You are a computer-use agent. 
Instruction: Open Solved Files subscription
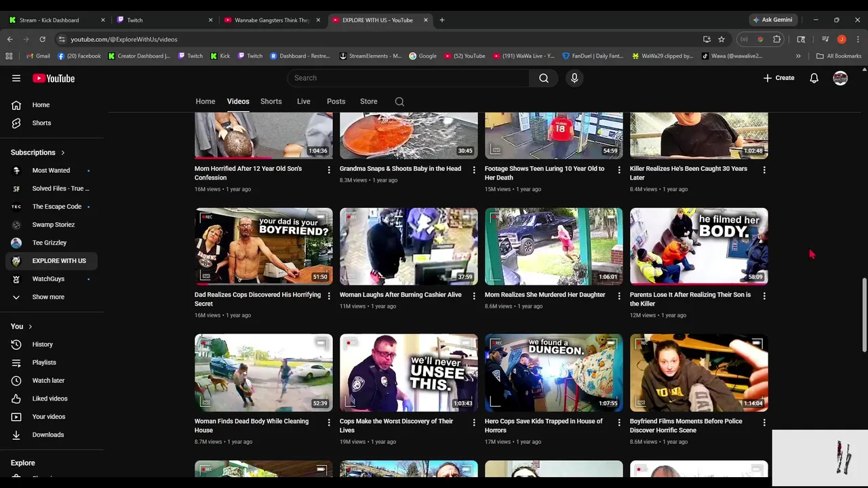pyautogui.click(x=52, y=188)
